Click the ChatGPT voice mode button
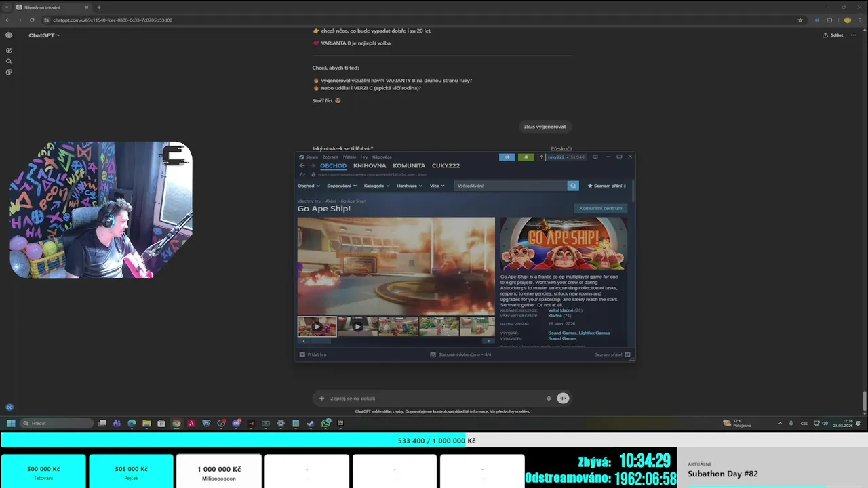Image resolution: width=868 pixels, height=488 pixels. pyautogui.click(x=563, y=398)
